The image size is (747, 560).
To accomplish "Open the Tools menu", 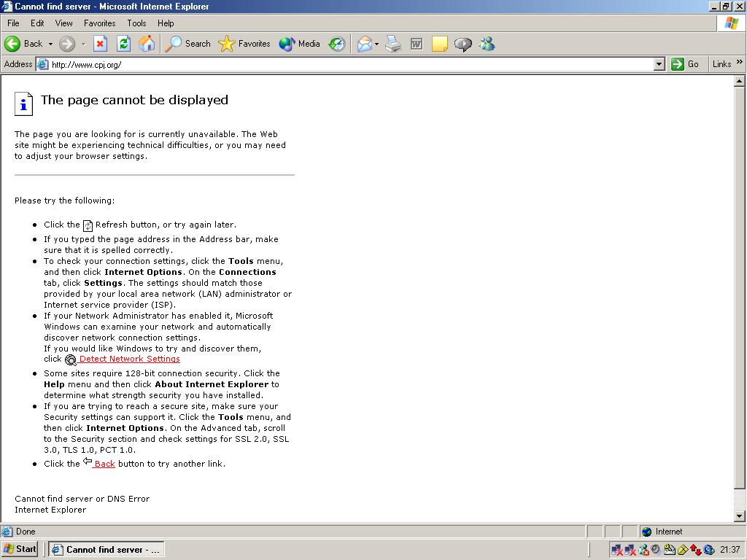I will tap(136, 23).
